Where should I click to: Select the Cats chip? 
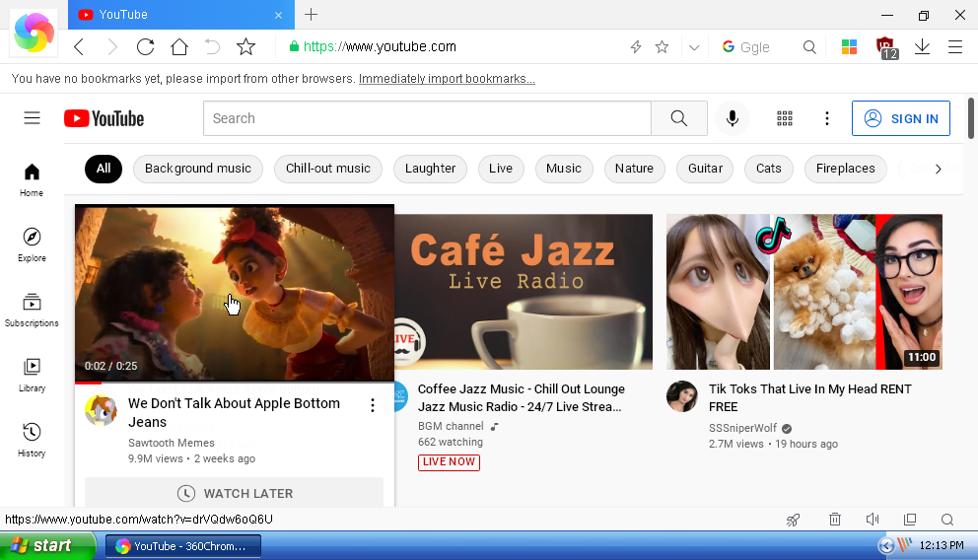(768, 169)
